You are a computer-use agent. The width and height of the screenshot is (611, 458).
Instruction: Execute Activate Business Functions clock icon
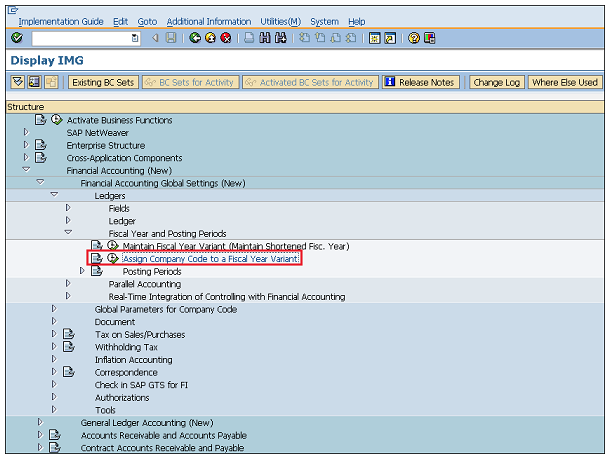(56, 120)
